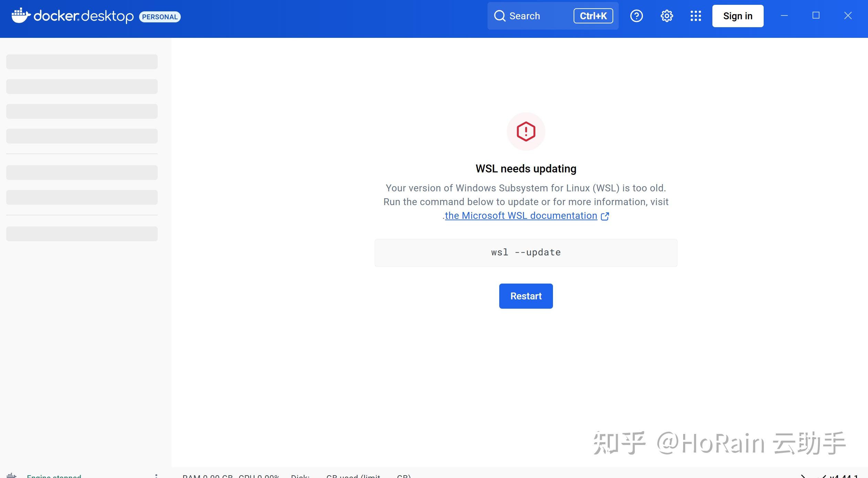Click the Engine stopped status text

coord(54,476)
